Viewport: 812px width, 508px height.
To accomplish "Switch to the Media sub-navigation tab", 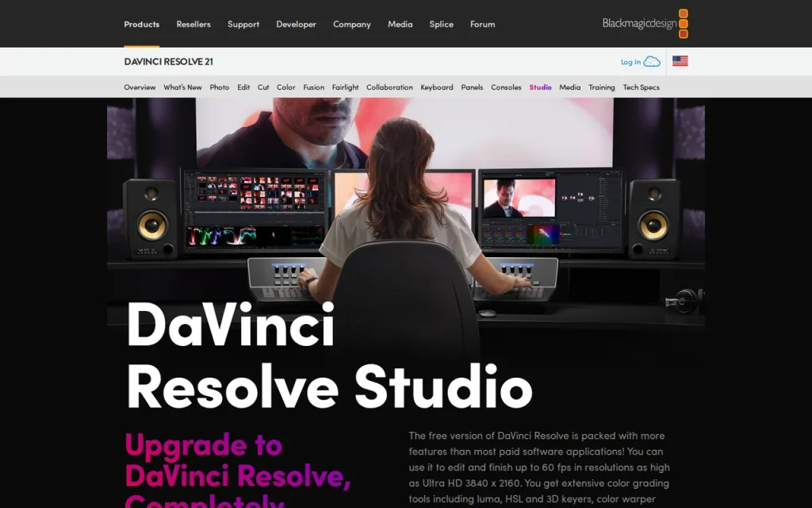I will pyautogui.click(x=569, y=87).
